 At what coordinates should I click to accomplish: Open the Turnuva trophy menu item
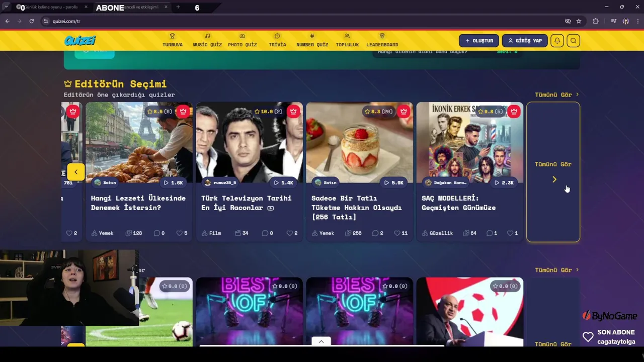(x=173, y=40)
